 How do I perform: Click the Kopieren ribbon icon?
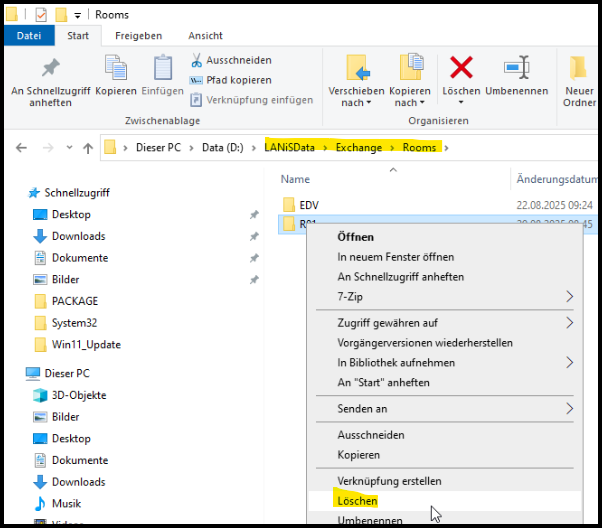coord(116,68)
